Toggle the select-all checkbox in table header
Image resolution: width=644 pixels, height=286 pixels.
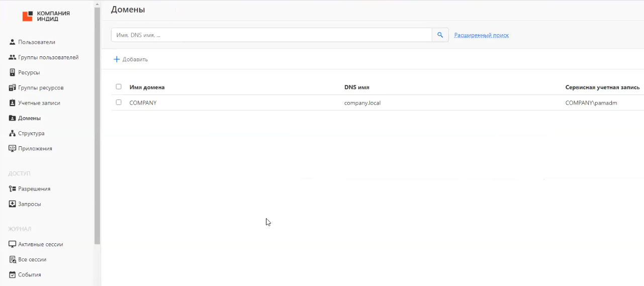point(119,86)
